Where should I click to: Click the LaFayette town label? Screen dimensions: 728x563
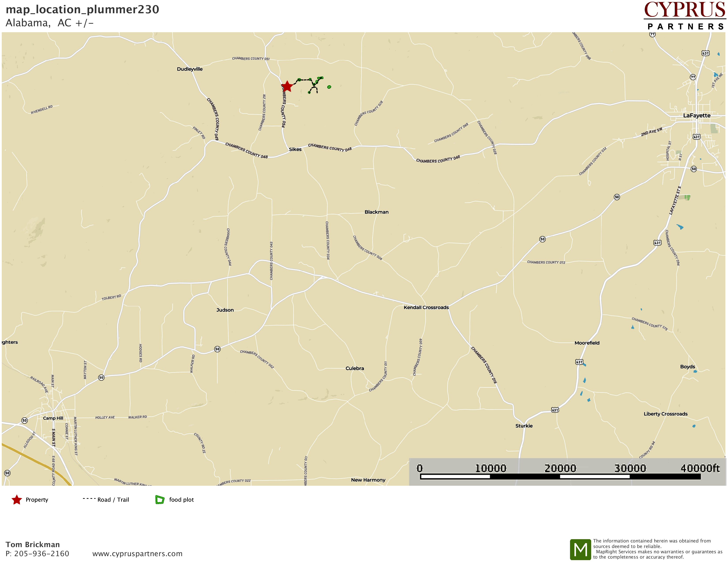(x=697, y=115)
